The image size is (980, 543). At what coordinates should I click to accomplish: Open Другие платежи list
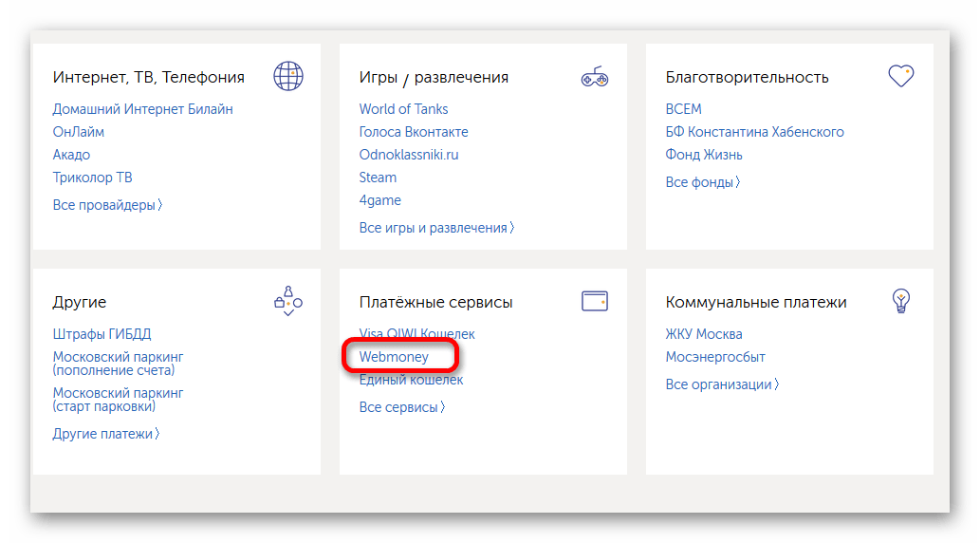pos(106,434)
